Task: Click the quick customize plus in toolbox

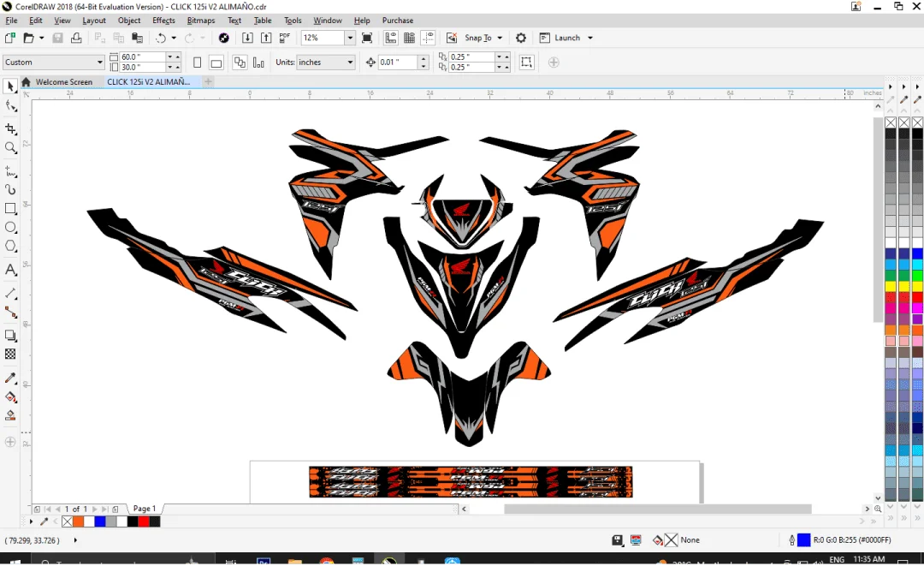Action: tap(10, 443)
